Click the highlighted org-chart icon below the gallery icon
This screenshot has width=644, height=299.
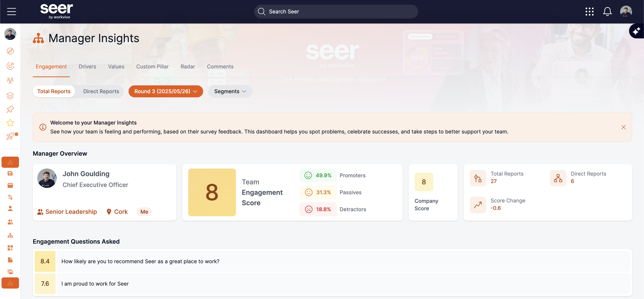pyautogui.click(x=10, y=283)
